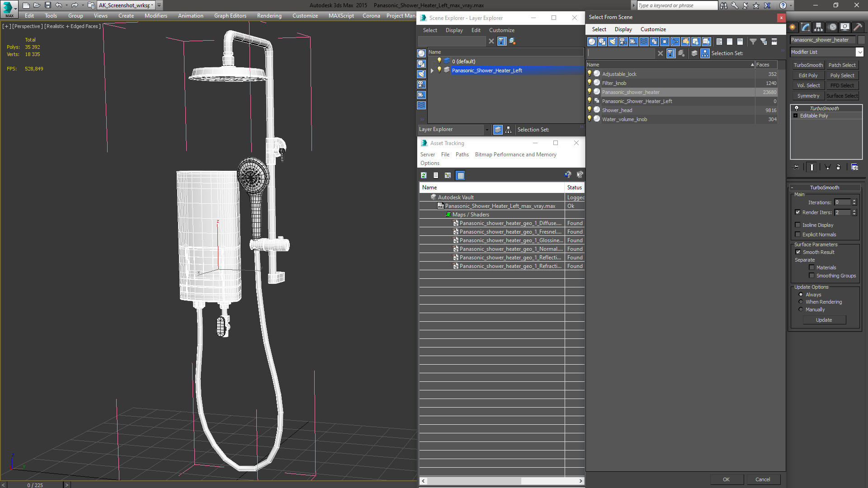Click object color swatch next to name
Viewport: 868px width, 488px height.
[861, 40]
